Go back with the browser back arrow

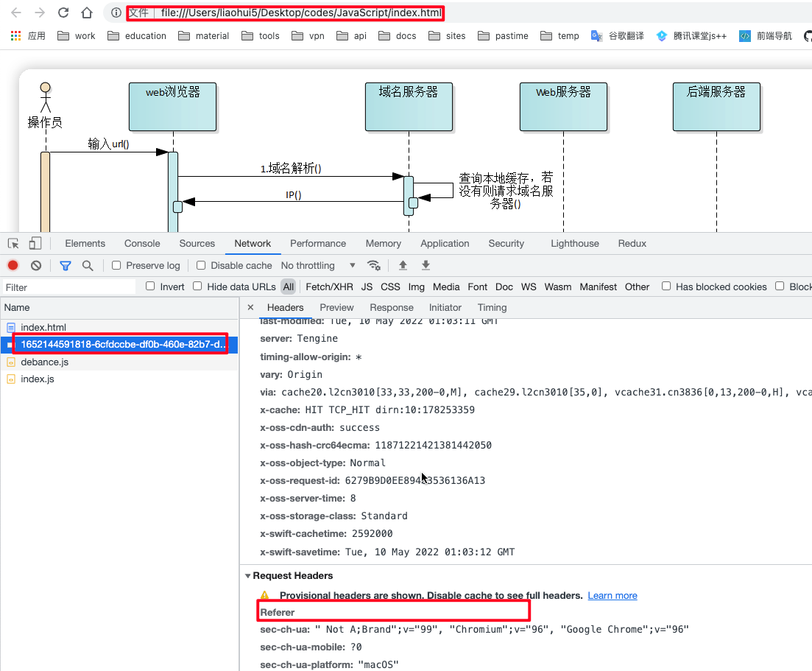pyautogui.click(x=16, y=13)
